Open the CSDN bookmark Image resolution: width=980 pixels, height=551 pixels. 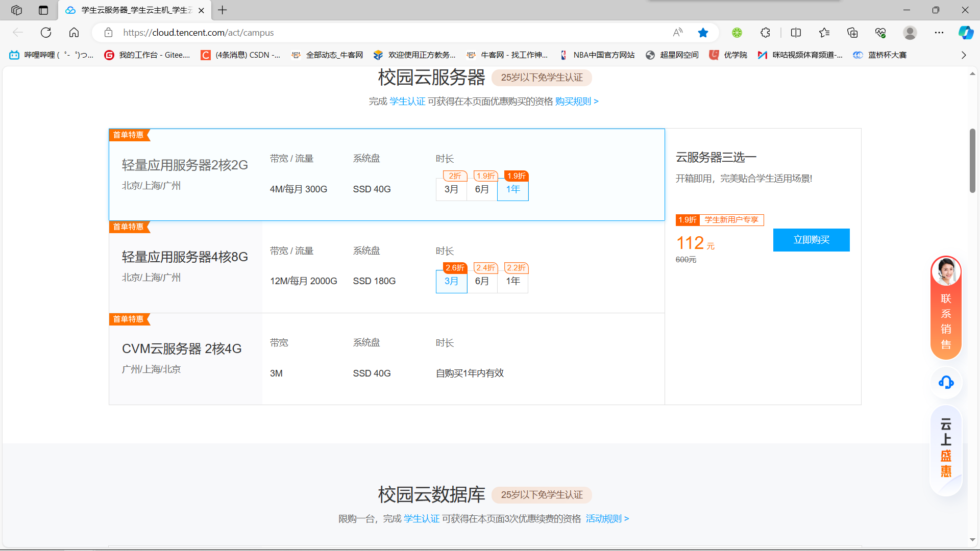click(x=240, y=55)
